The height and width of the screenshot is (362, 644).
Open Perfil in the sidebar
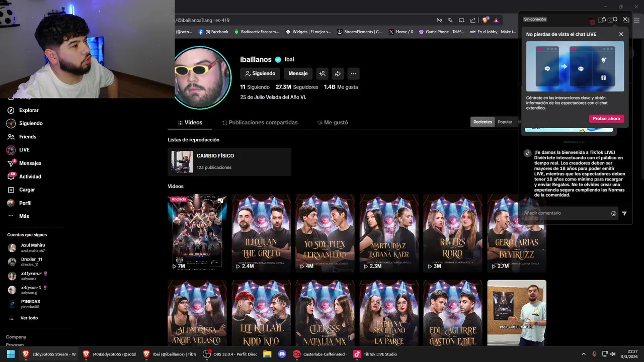20,203
